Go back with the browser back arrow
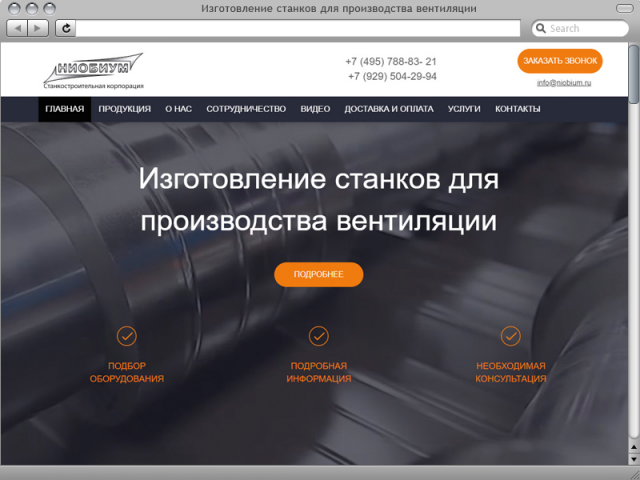 [18, 28]
